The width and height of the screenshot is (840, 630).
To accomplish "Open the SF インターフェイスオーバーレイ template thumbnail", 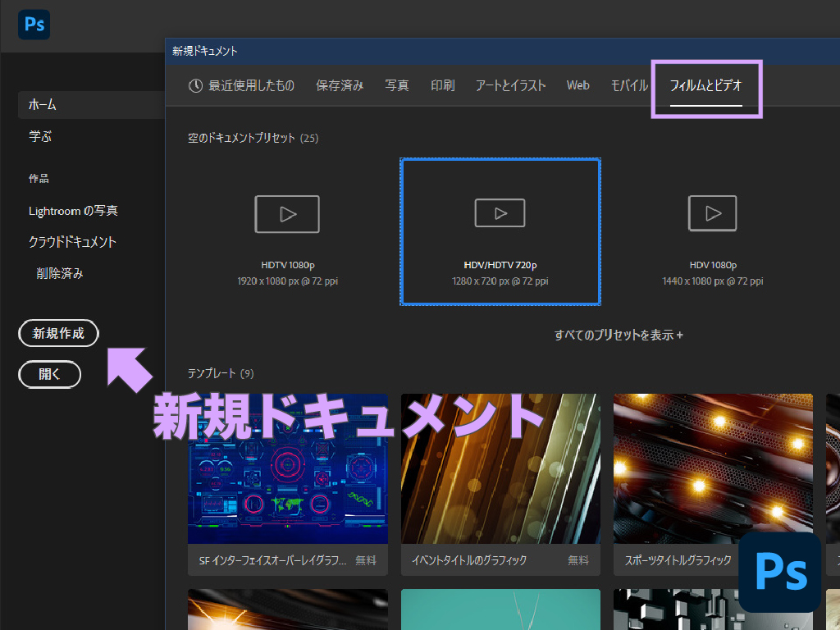I will point(287,468).
